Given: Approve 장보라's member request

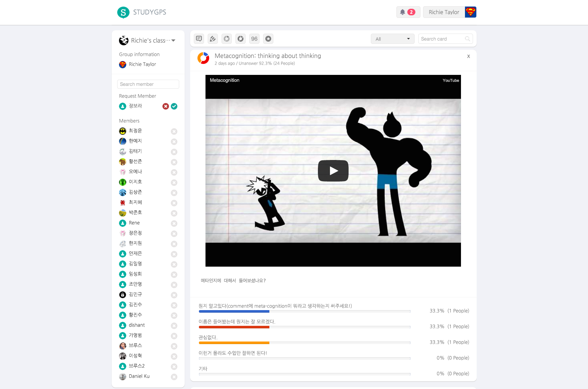Looking at the screenshot, I should pos(174,106).
